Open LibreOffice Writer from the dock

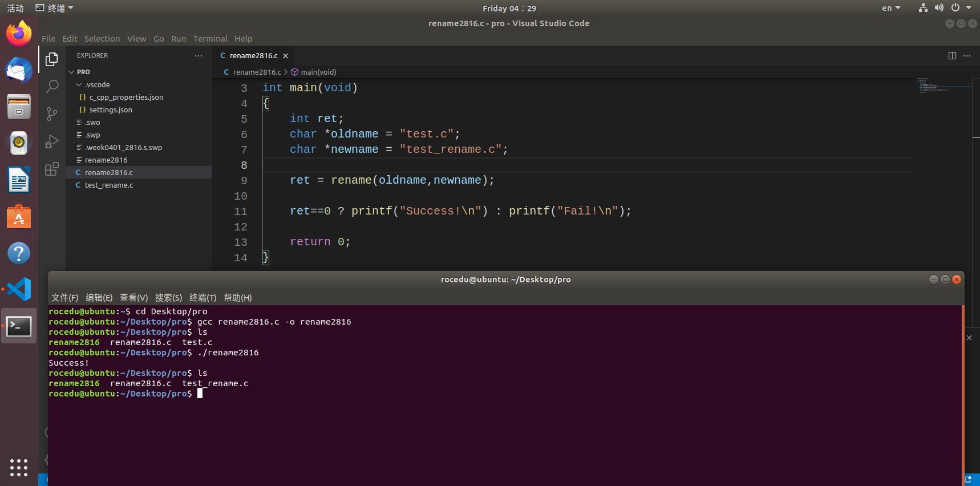[x=19, y=180]
